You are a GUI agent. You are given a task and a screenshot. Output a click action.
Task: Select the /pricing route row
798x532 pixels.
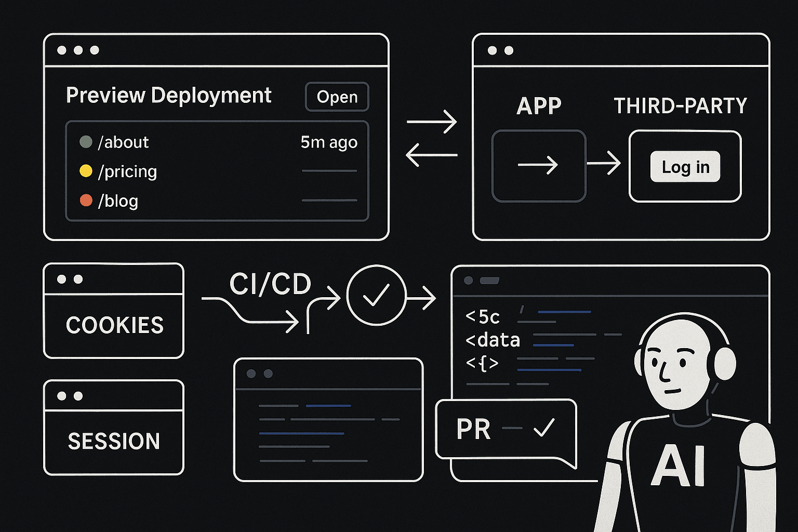point(218,171)
